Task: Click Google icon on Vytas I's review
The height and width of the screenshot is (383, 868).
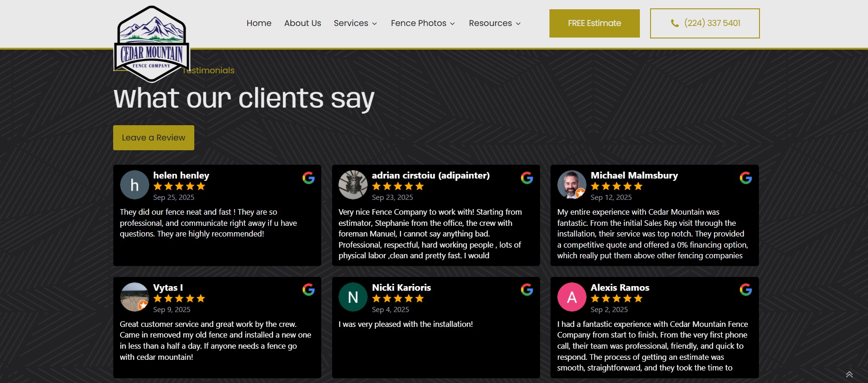Action: [x=308, y=290]
